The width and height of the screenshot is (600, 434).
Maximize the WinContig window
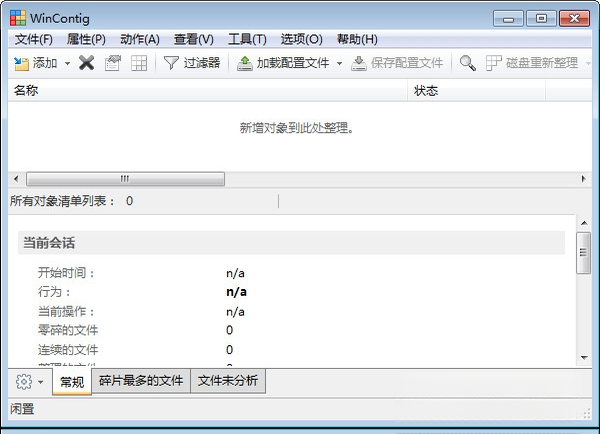[x=541, y=18]
